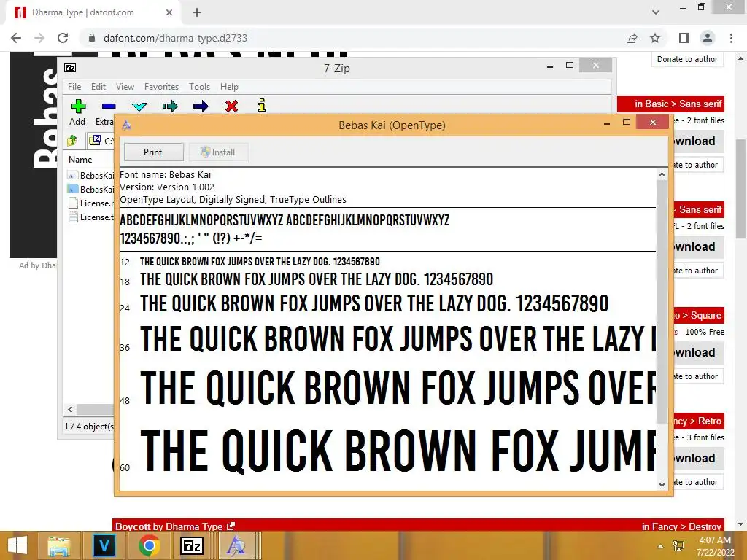Click the 7-Zip Move blue arrow icon
Image resolution: width=747 pixels, height=560 pixels.
[201, 106]
